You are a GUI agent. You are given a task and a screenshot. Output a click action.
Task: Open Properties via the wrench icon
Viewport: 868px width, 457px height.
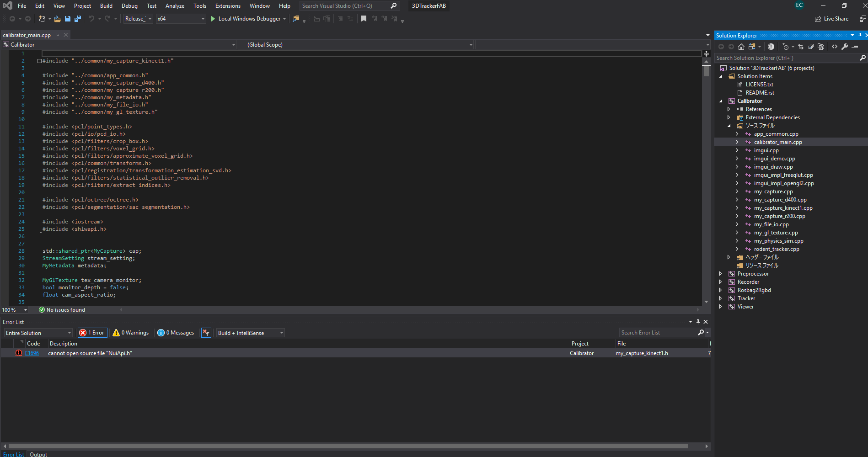tap(845, 47)
